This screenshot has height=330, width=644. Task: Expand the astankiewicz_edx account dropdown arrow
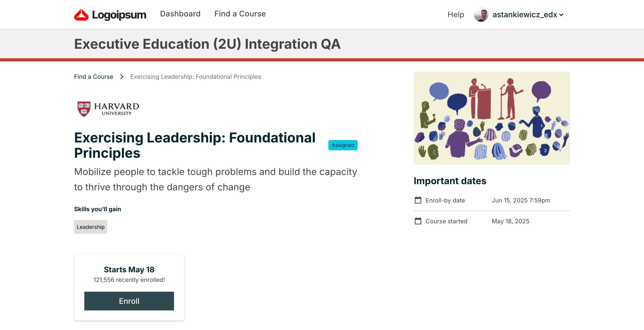[x=561, y=15]
